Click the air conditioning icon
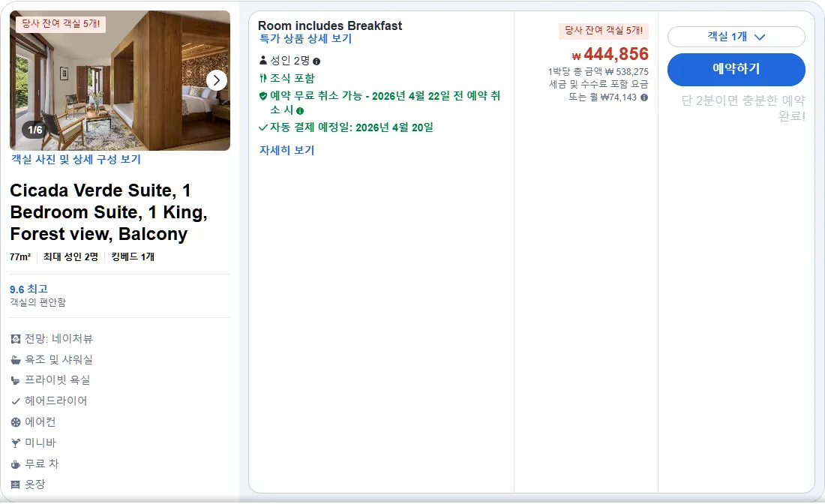 coord(16,422)
